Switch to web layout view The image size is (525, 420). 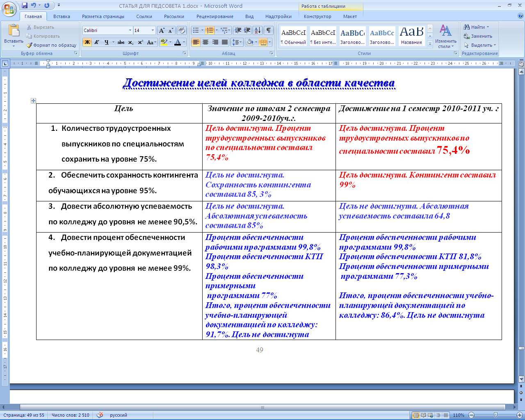[x=431, y=415]
